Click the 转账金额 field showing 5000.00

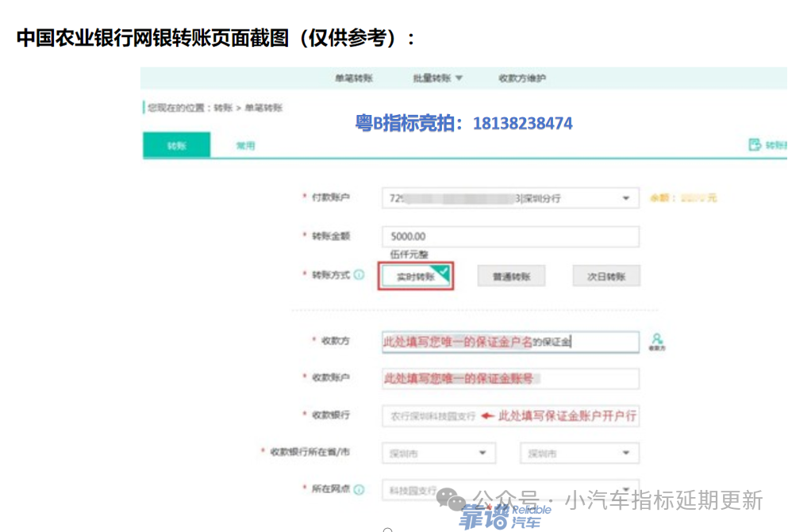coord(510,236)
